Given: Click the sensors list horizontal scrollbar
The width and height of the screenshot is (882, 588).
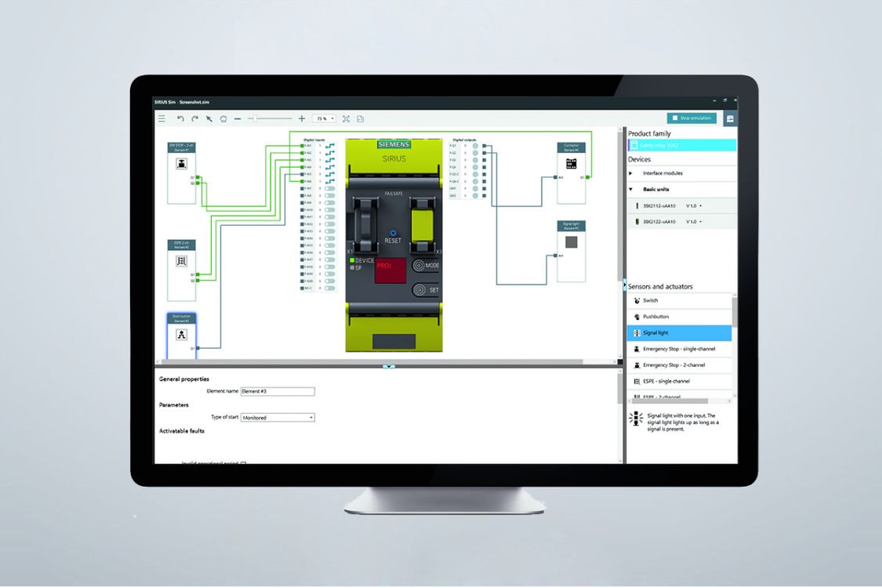Looking at the screenshot, I should point(670,401).
